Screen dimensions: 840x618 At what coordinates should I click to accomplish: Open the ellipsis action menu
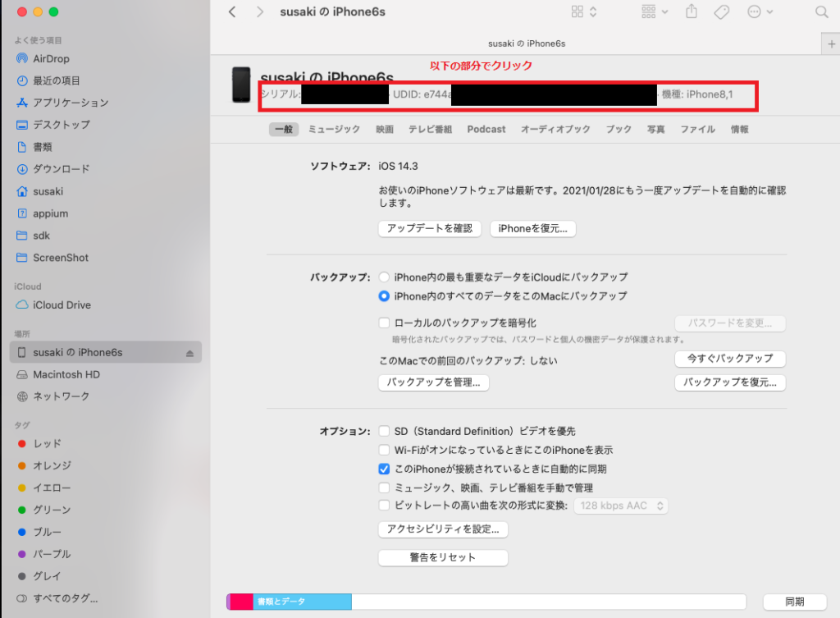[x=760, y=11]
